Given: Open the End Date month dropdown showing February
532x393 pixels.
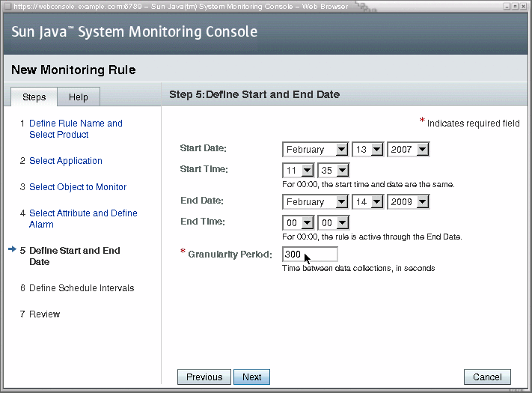Looking at the screenshot, I should point(315,202).
